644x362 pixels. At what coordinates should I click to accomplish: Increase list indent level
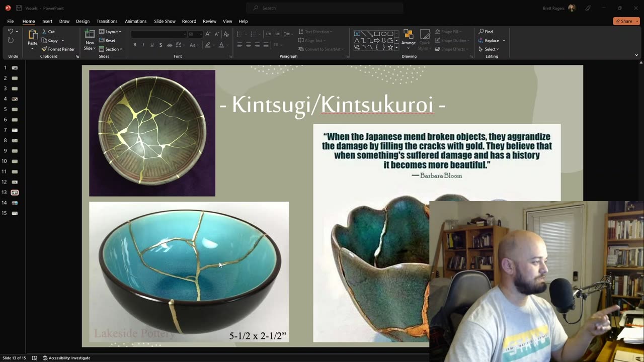(277, 34)
